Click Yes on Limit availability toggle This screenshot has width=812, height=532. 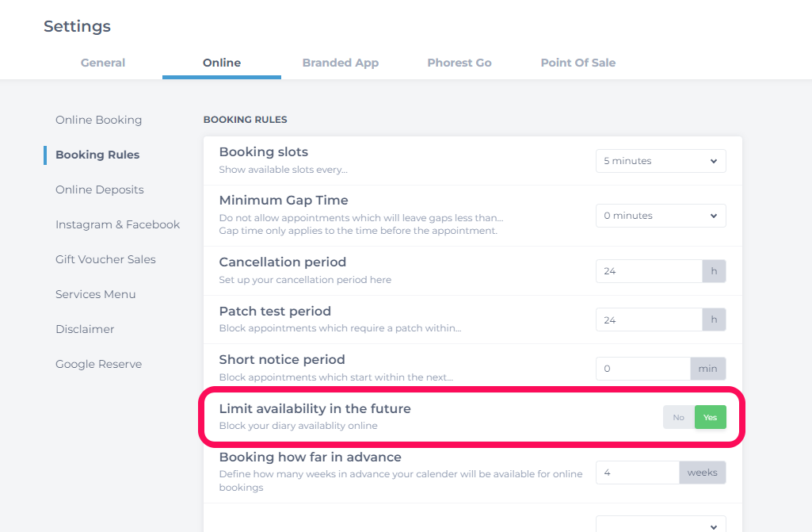711,417
